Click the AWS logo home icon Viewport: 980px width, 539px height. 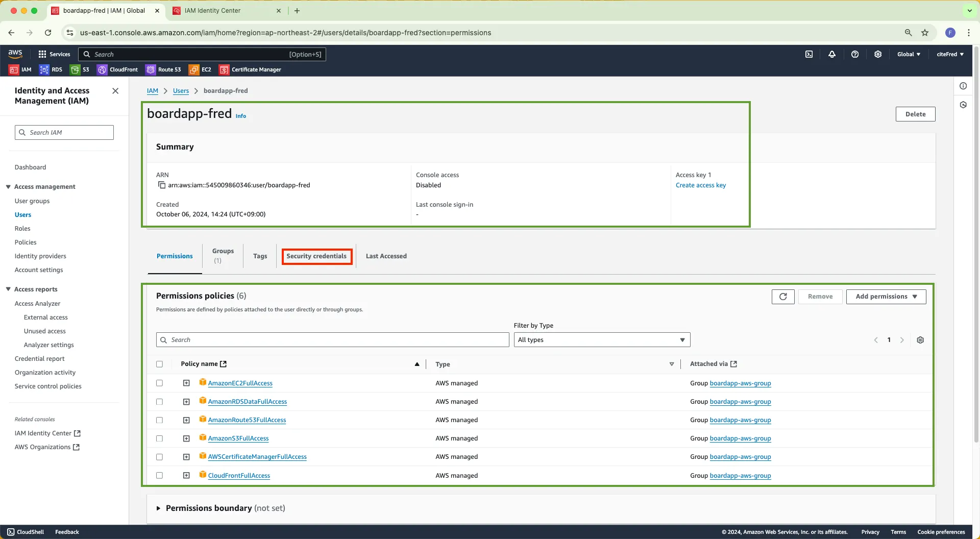[x=15, y=54]
